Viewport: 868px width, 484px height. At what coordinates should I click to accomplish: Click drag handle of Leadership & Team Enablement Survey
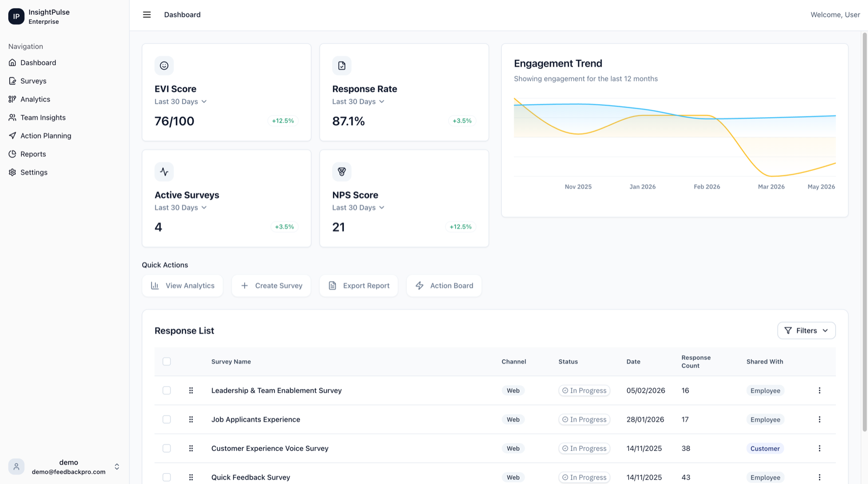coord(191,391)
